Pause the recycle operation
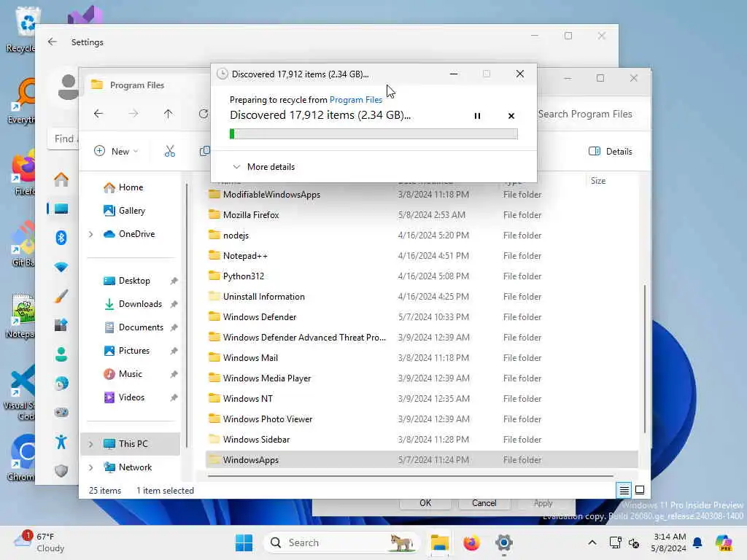Screen dimensions: 747x560 click(477, 116)
